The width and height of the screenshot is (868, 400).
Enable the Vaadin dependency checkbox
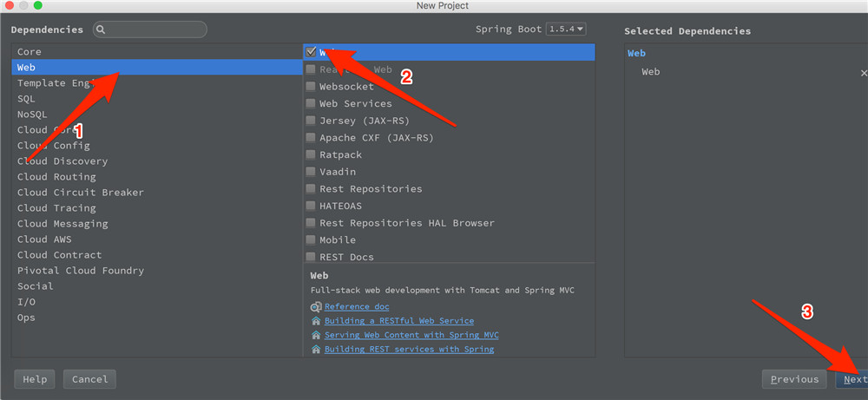[311, 172]
